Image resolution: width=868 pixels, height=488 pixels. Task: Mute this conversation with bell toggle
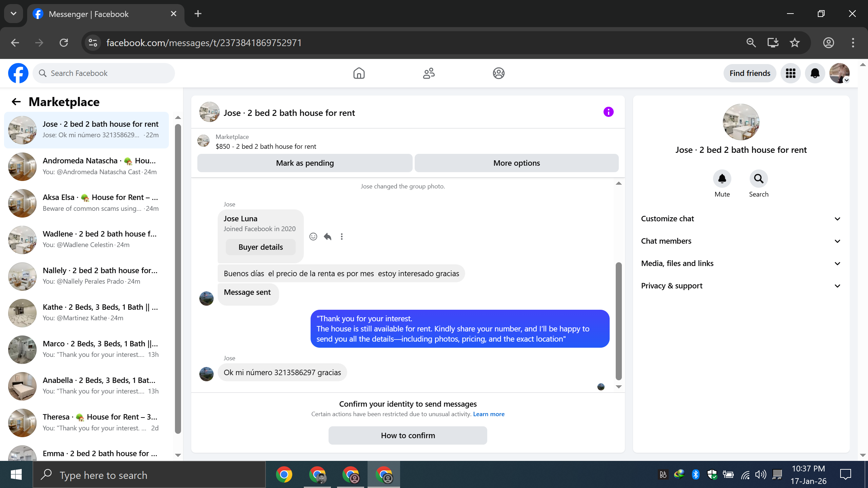[x=722, y=179]
